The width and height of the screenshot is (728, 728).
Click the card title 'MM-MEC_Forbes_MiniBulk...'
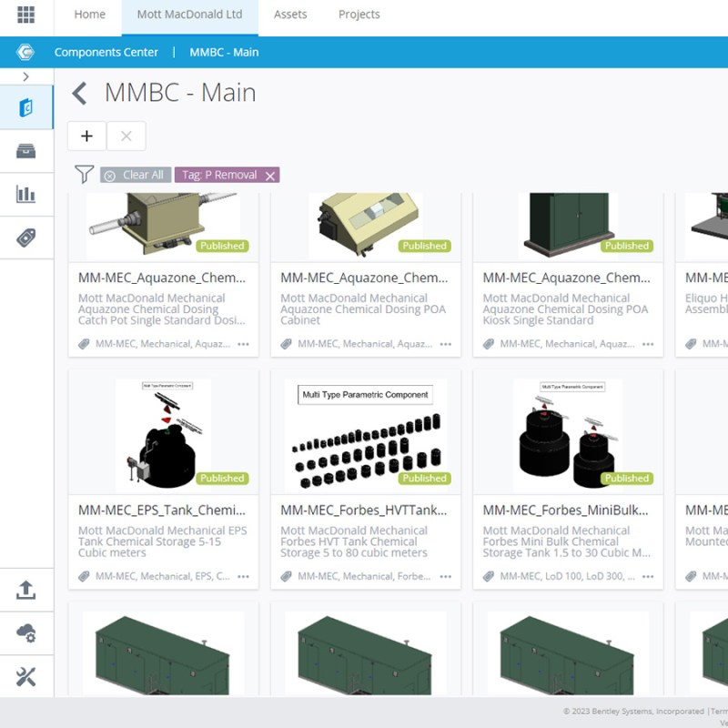click(x=565, y=511)
